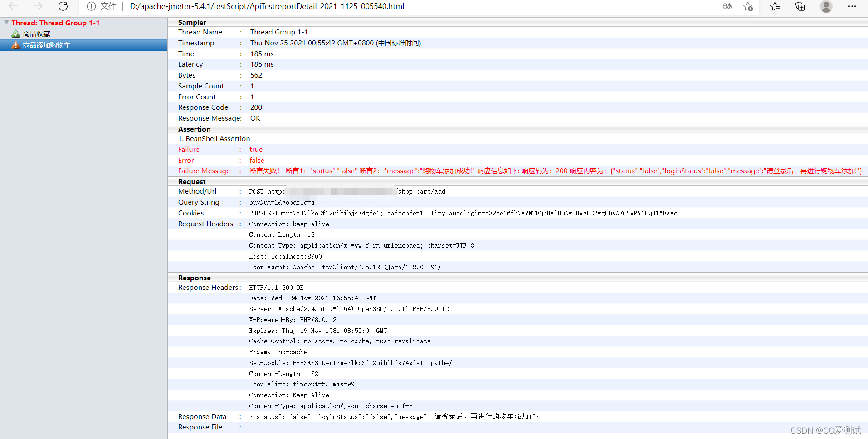The height and width of the screenshot is (439, 868).
Task: Open the favorites list icon
Action: click(x=775, y=6)
